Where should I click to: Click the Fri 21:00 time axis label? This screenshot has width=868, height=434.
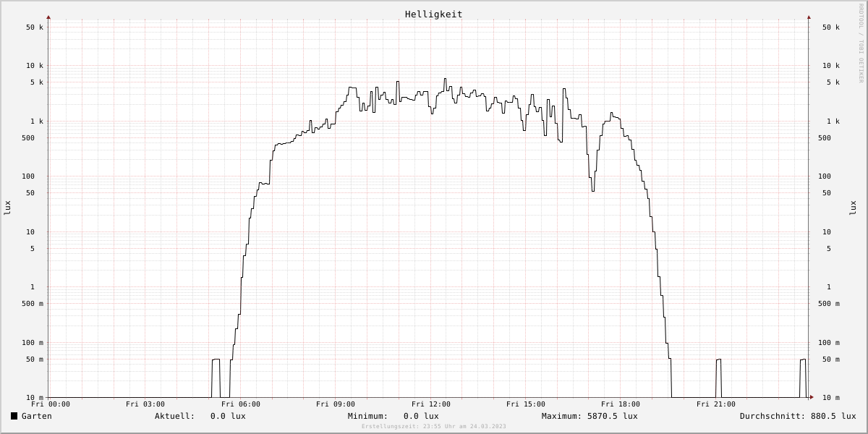pyautogui.click(x=716, y=404)
